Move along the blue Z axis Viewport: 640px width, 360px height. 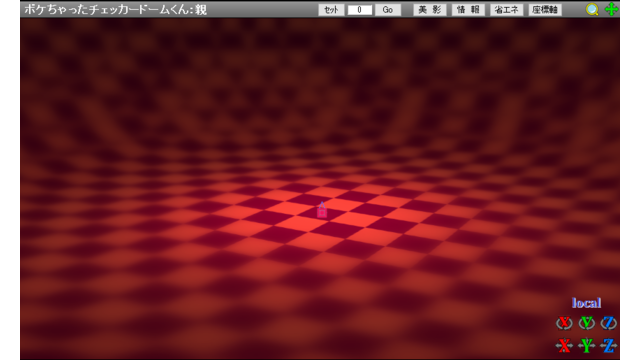pos(609,345)
